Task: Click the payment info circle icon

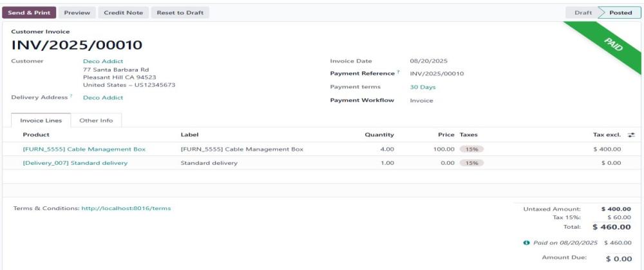Action: 526,243
